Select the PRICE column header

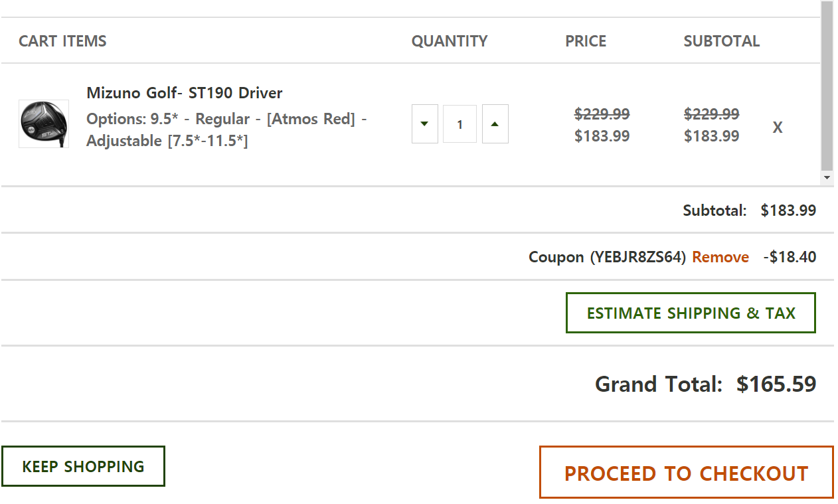click(x=586, y=41)
